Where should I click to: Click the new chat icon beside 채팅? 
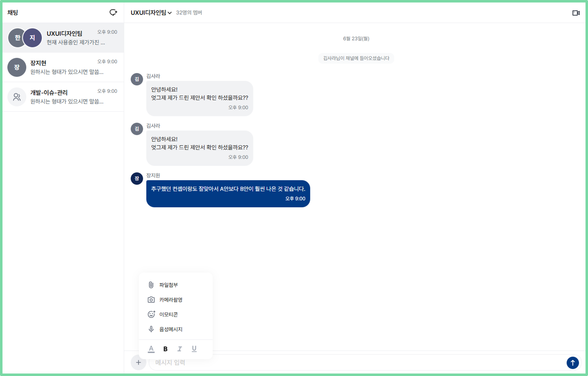point(113,12)
